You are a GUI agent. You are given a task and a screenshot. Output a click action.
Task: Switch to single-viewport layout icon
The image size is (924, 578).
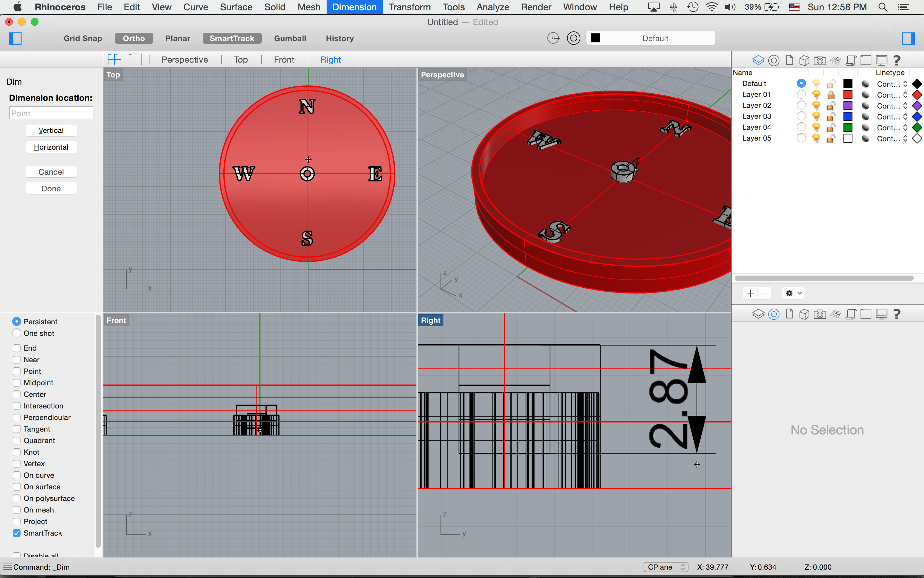pos(135,59)
